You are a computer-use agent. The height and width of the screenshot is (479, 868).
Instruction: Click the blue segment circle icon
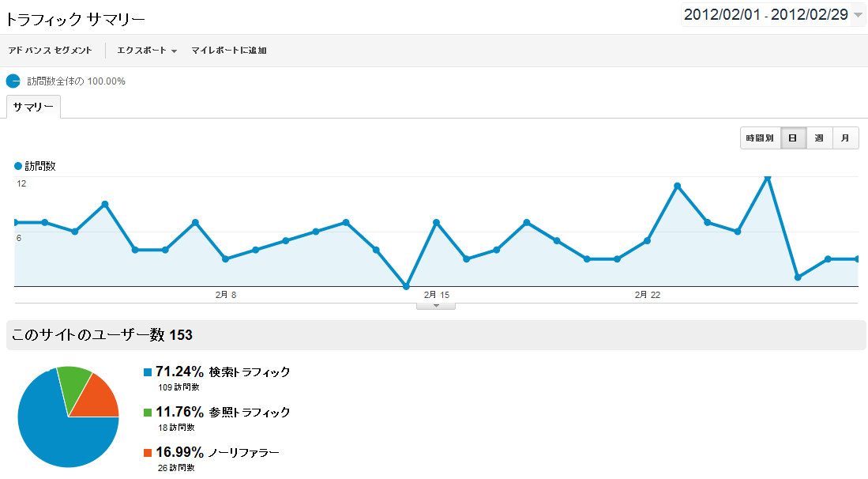[x=13, y=81]
